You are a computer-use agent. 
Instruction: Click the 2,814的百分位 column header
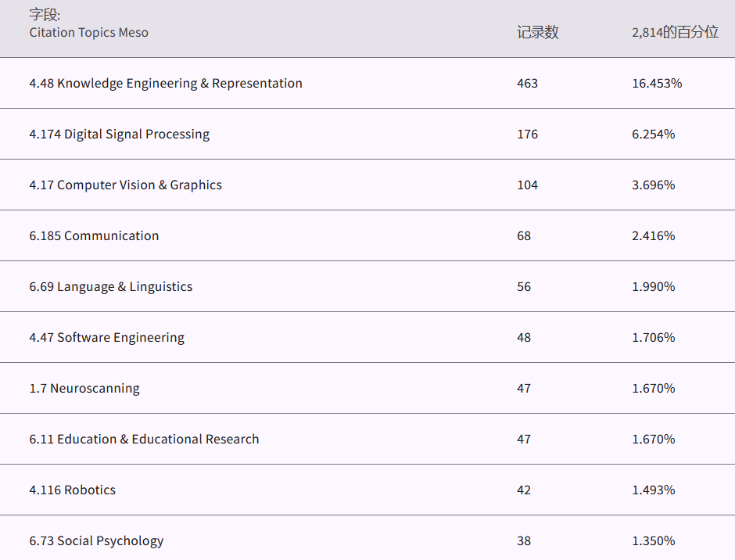[675, 32]
